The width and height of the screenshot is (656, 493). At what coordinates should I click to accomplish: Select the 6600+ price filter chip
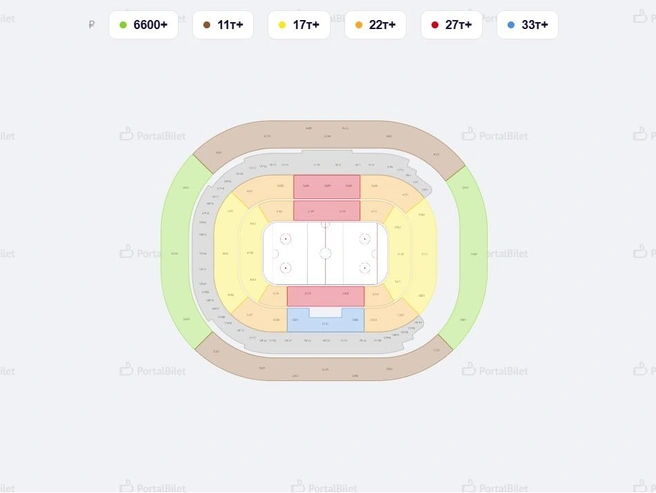tap(144, 25)
